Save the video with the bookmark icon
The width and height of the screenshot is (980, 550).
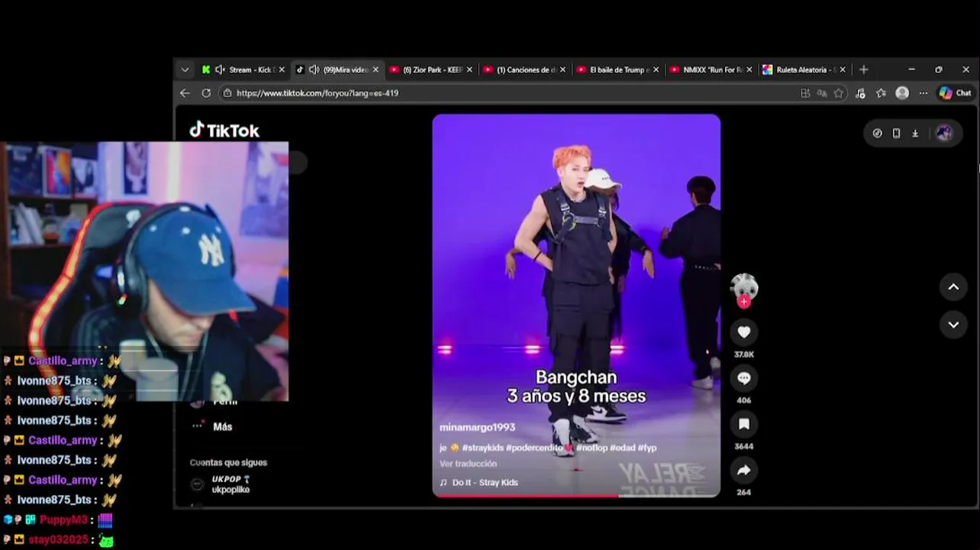coord(743,424)
